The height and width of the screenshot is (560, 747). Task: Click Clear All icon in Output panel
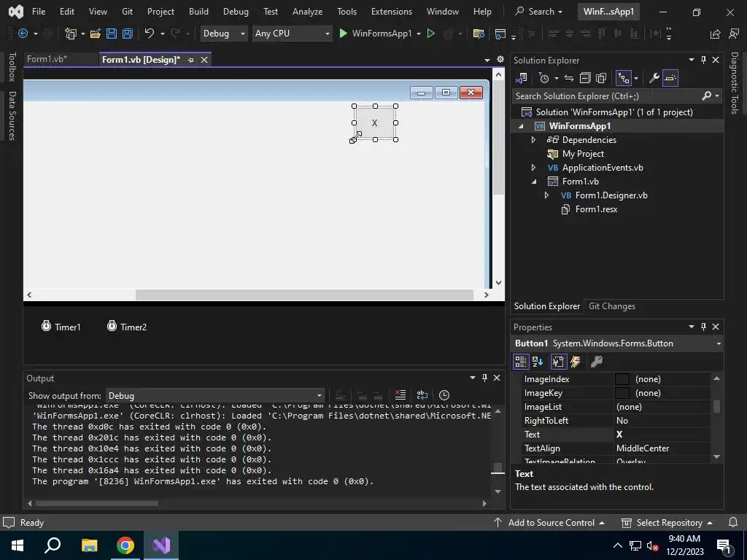[x=400, y=394]
